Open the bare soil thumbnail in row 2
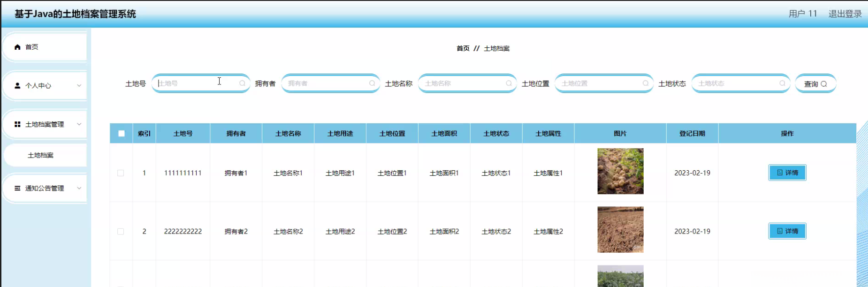The width and height of the screenshot is (868, 287). coord(620,230)
